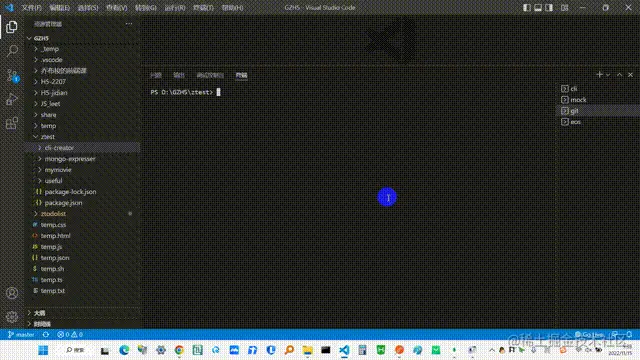Open the temp.ts file

click(82, 280)
